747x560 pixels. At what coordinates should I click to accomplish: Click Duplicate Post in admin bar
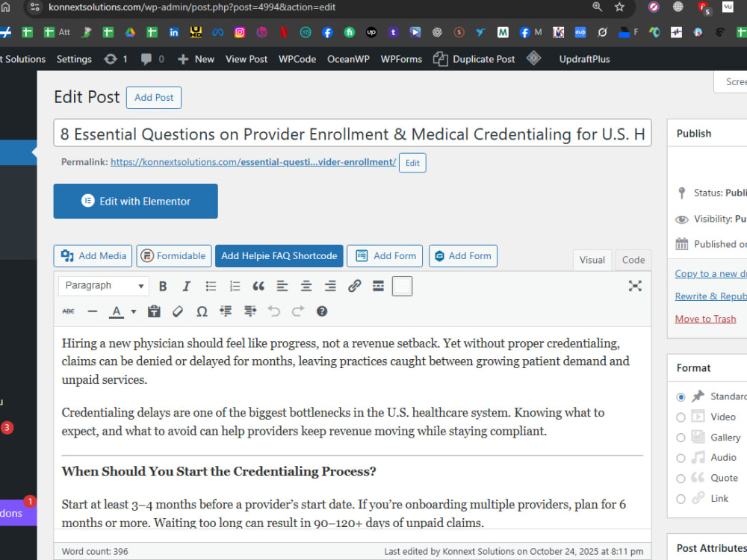point(474,59)
